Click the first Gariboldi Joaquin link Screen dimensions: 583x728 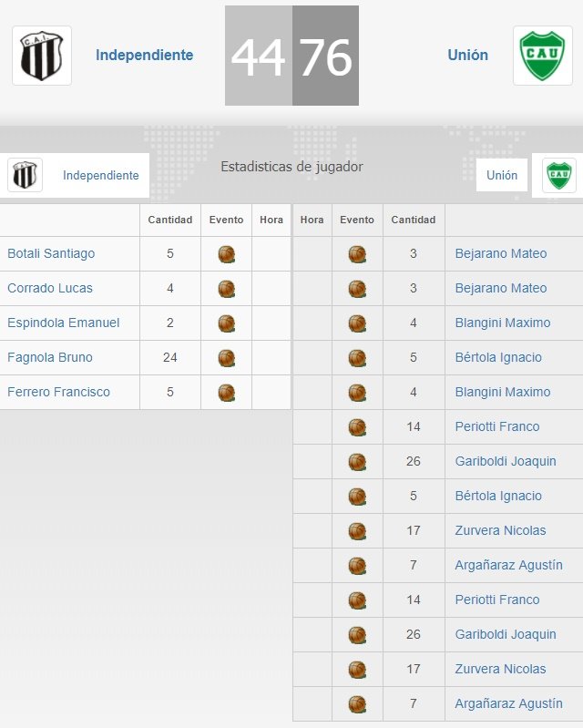[x=505, y=461]
